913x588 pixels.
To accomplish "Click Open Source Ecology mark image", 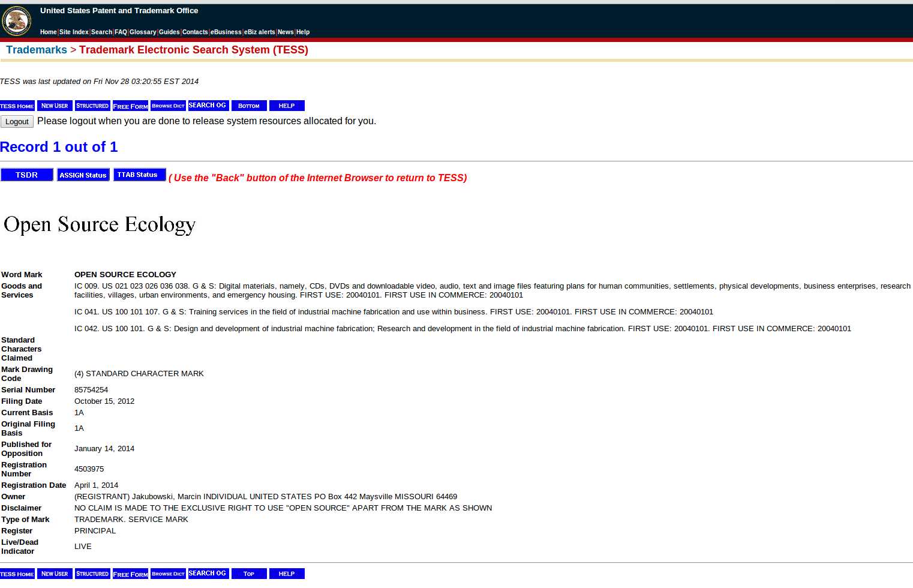I will coord(100,224).
